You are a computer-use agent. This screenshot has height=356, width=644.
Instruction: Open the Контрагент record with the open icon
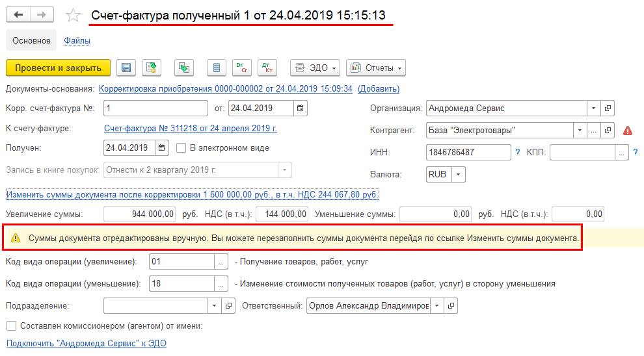click(x=608, y=131)
